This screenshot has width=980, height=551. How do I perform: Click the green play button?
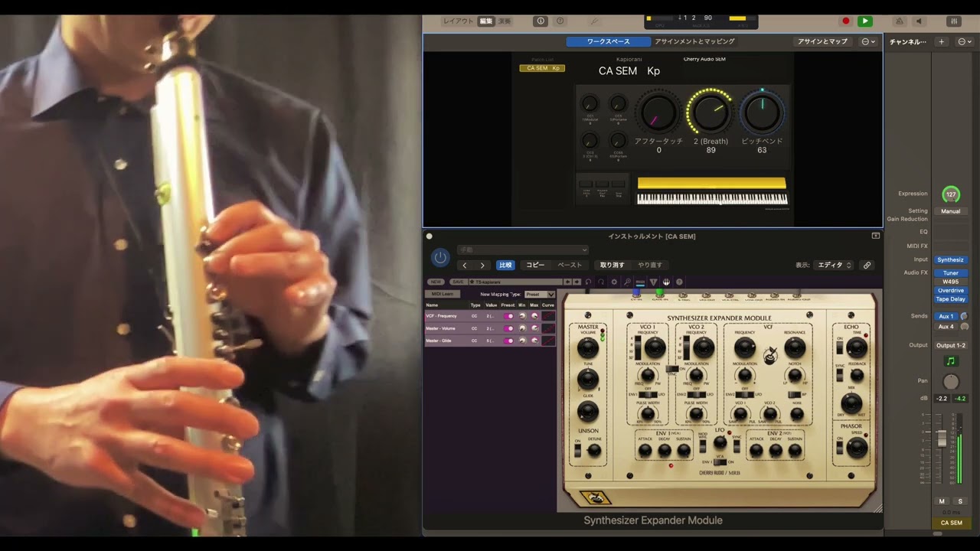(865, 21)
